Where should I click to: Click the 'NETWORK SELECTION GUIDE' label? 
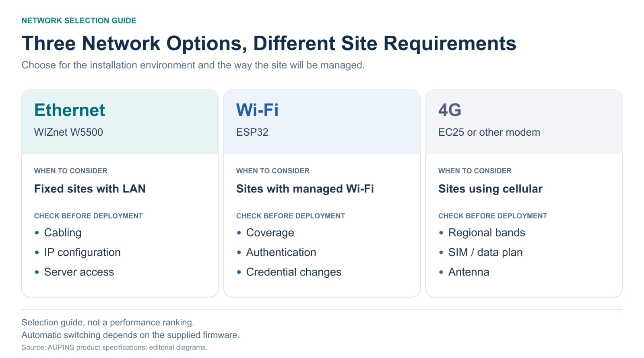(79, 21)
